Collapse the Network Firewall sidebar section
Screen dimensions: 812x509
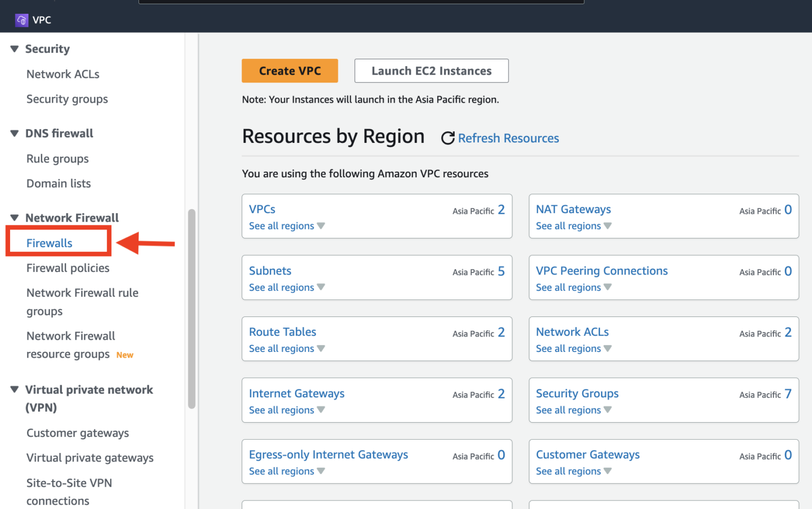click(14, 217)
